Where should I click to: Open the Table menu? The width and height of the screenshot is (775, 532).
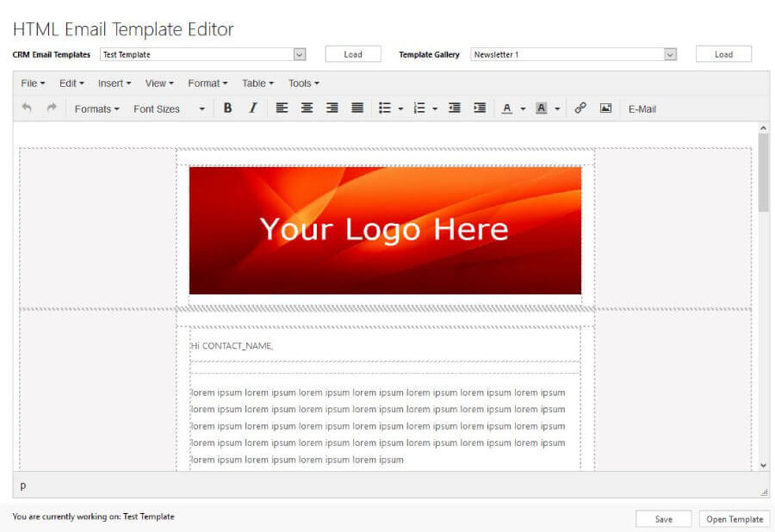tap(257, 83)
